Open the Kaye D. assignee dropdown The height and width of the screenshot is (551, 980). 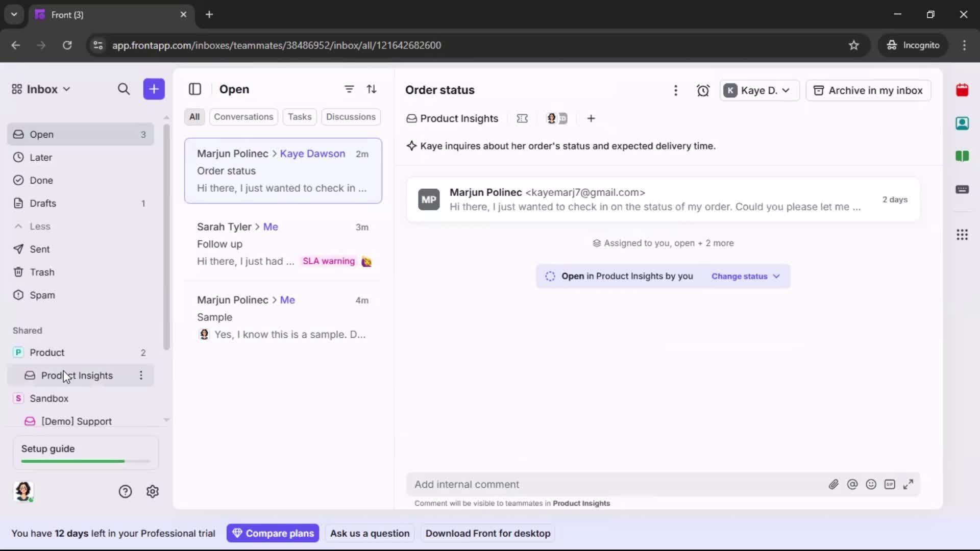tap(759, 90)
